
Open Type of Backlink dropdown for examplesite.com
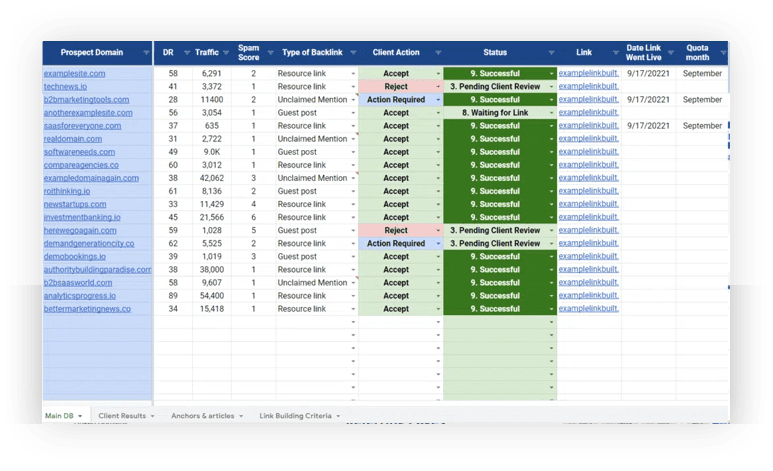(x=352, y=74)
